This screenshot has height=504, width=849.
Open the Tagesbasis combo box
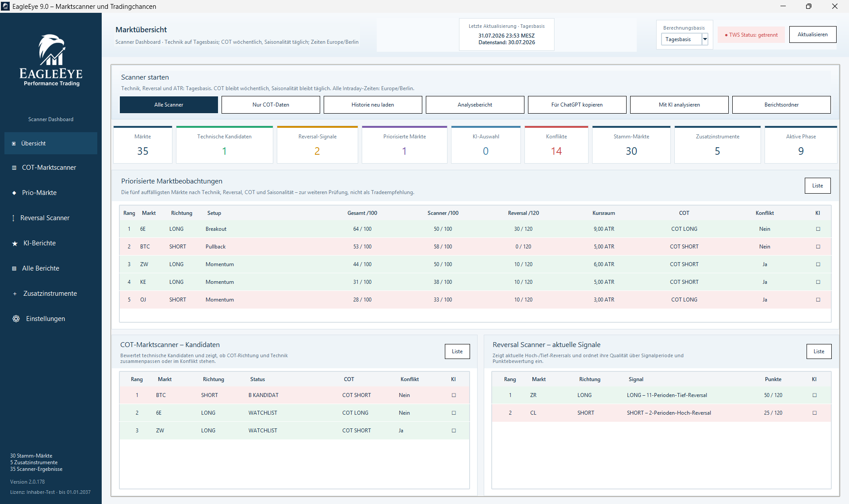coord(685,39)
